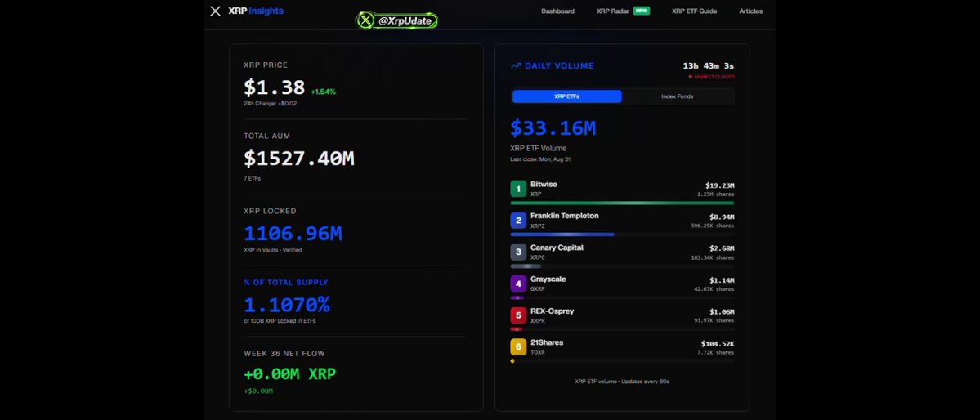The height and width of the screenshot is (420, 980).
Task: Click the XRP Insights X logo icon
Action: coord(216,11)
